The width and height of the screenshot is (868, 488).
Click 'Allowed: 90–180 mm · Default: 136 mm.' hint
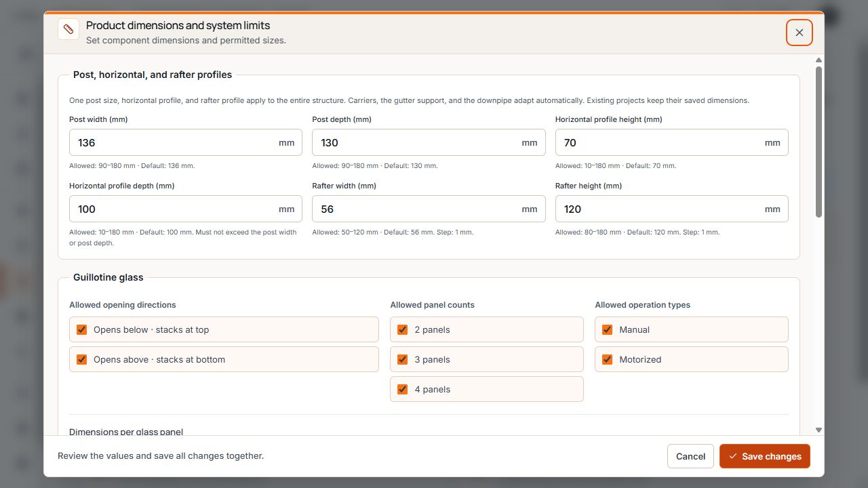[132, 165]
